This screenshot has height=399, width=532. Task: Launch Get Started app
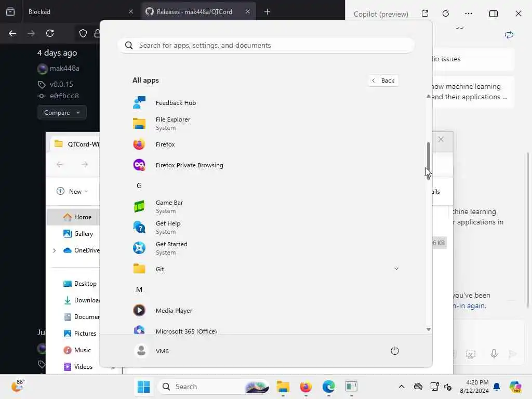pyautogui.click(x=265, y=248)
